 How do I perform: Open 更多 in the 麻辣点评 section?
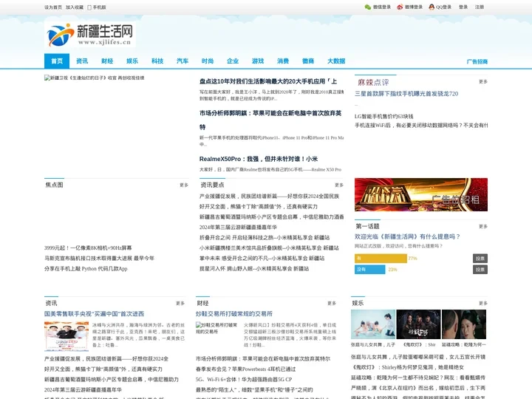tap(483, 81)
